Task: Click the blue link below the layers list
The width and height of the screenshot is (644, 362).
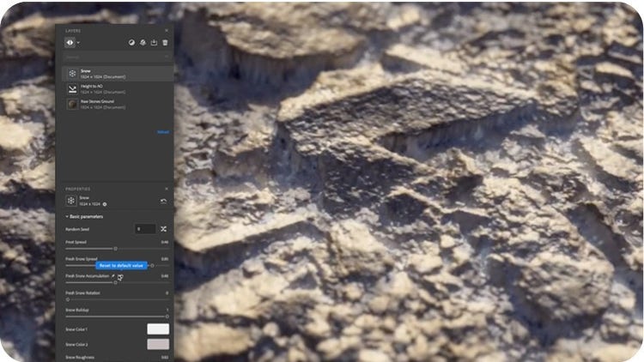Action: (162, 132)
